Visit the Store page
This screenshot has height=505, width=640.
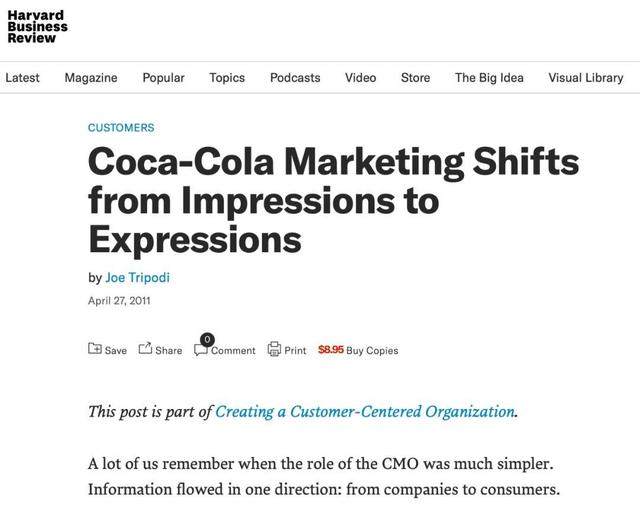tap(416, 78)
